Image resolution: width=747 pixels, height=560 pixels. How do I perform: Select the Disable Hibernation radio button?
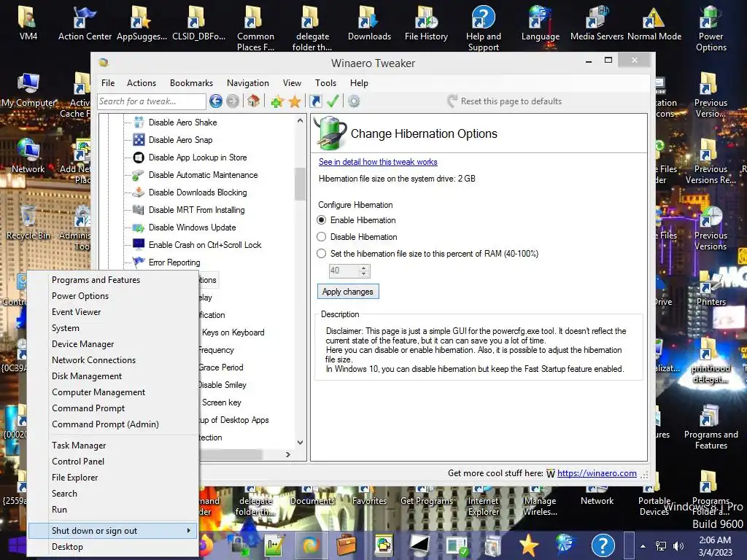click(x=322, y=237)
